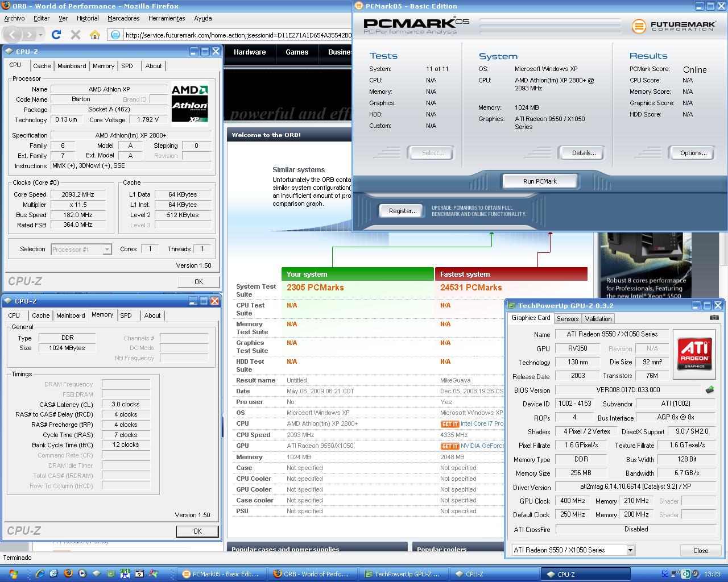
Task: Click the GET IT badge next to NVIDIA GeForce
Action: point(449,446)
